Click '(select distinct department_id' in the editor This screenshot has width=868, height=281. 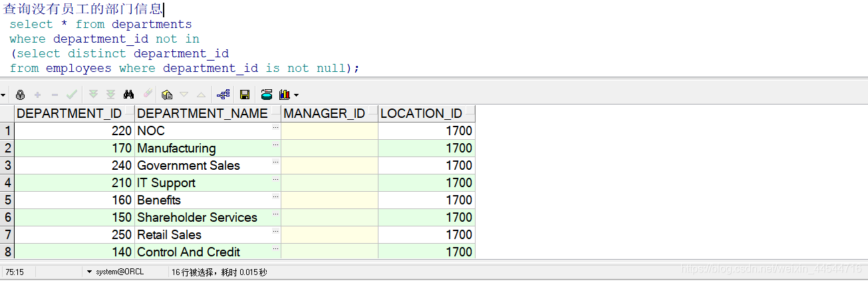pos(120,53)
